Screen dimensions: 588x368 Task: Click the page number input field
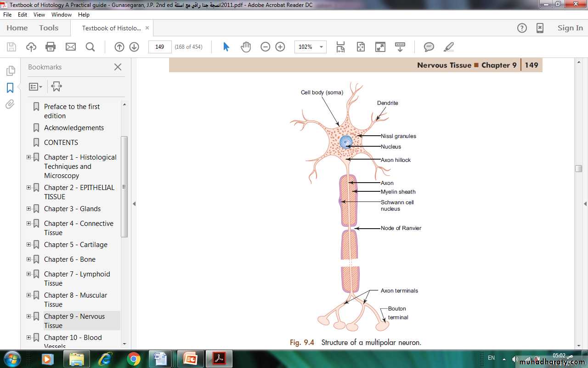160,47
